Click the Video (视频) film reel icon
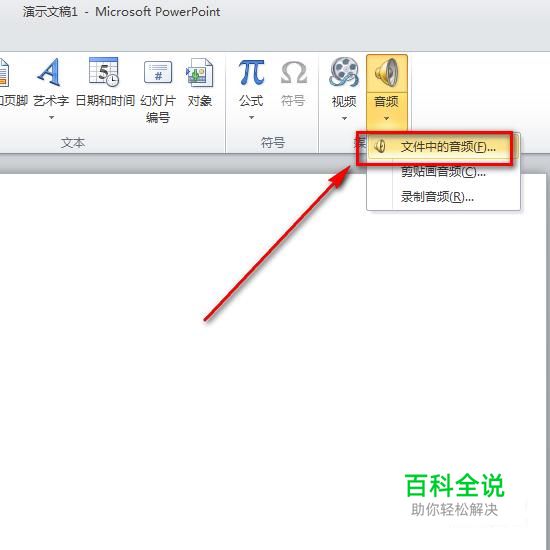The height and width of the screenshot is (550, 550). (344, 72)
